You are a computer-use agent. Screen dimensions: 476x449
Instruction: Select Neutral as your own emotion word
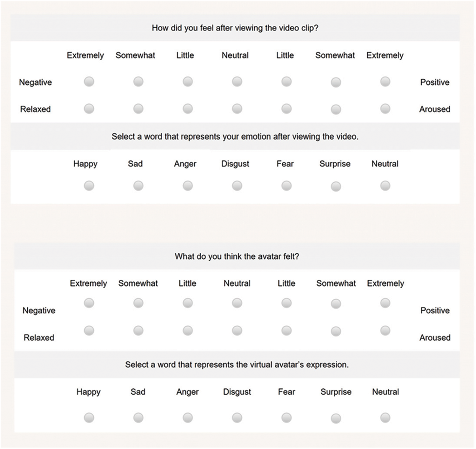point(385,186)
